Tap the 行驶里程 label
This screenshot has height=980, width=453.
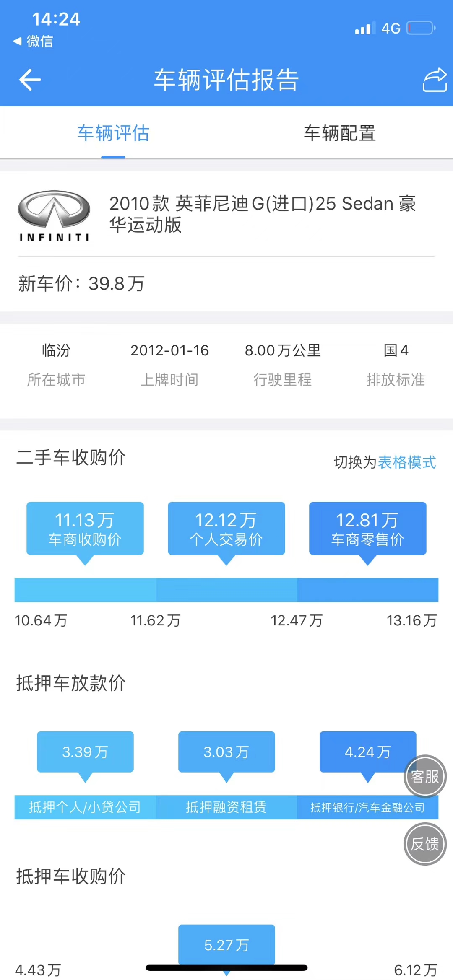(283, 380)
